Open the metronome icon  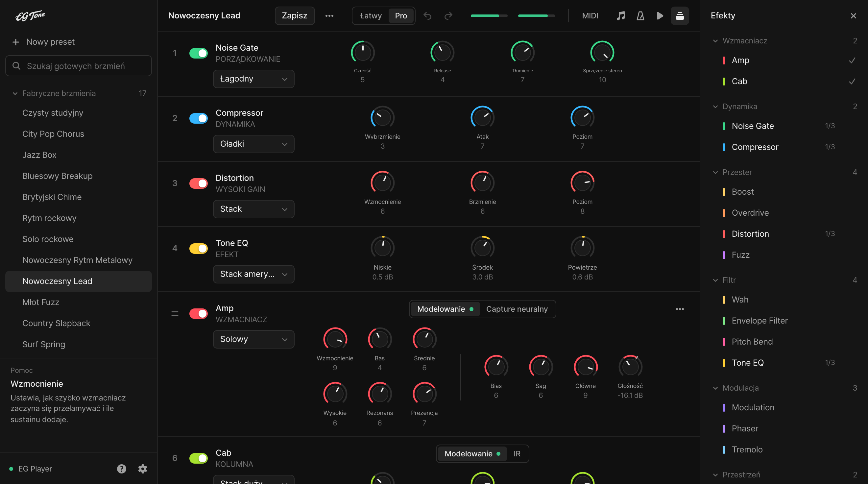tap(640, 16)
